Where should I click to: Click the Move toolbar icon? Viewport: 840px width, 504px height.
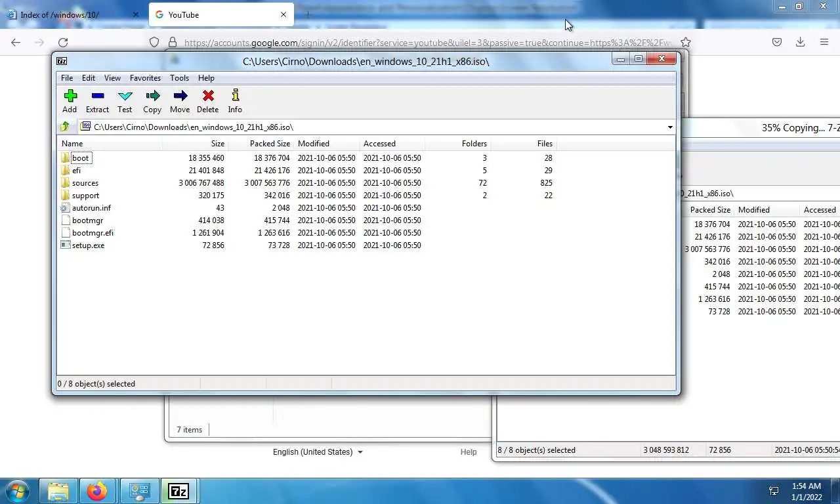180,101
